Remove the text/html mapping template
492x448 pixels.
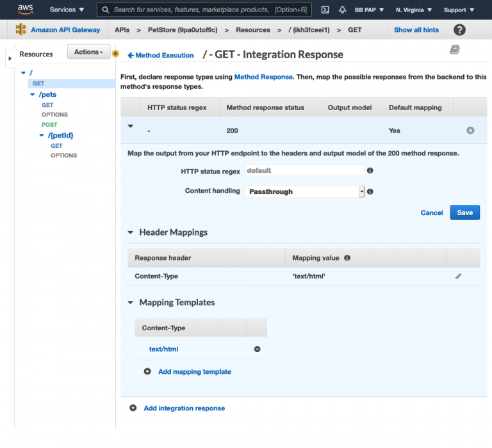[x=257, y=349]
